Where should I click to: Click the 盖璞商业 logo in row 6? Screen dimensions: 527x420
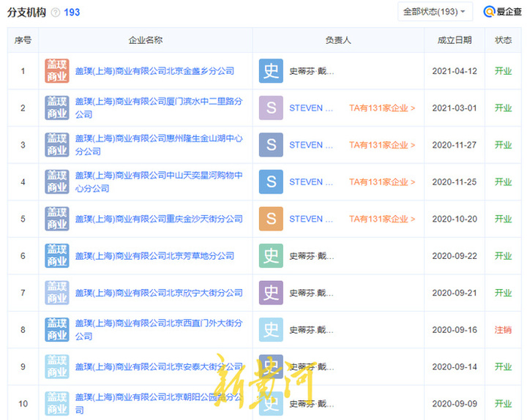(56, 255)
